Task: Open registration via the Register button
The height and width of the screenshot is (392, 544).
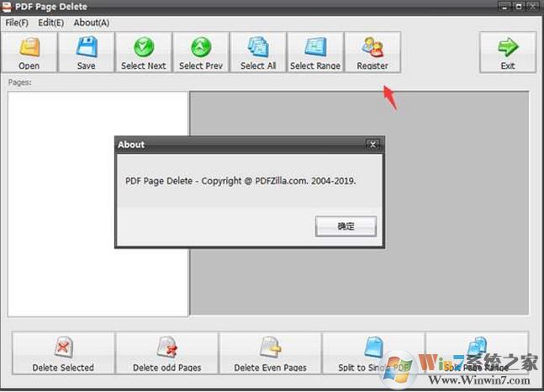Action: [x=372, y=52]
